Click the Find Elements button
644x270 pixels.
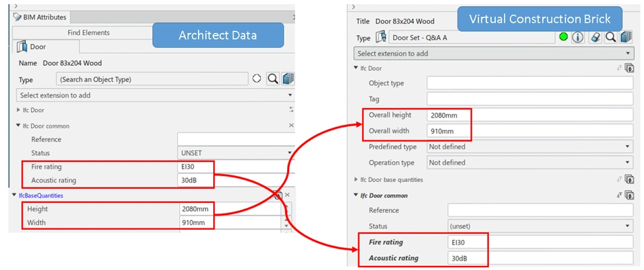[x=89, y=32]
